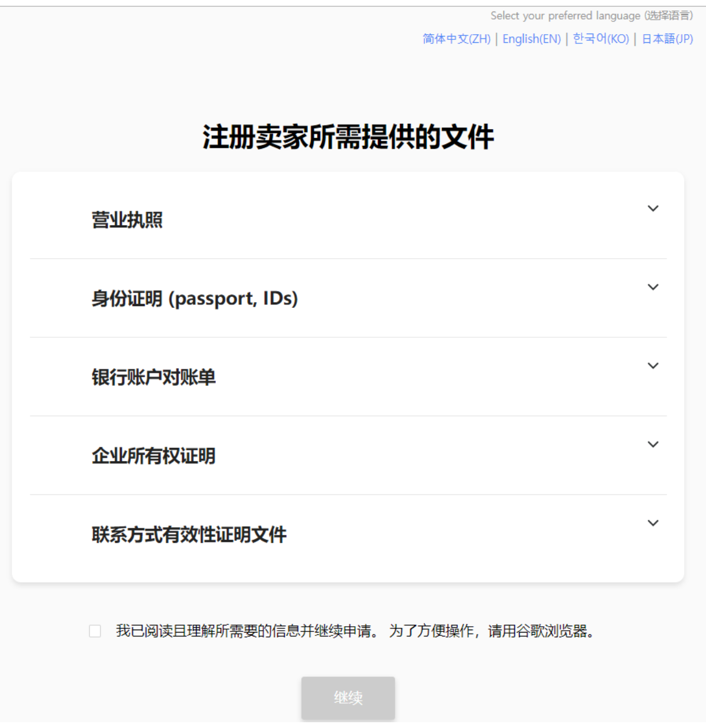Click the language selection prompt text
This screenshot has height=728, width=706.
pyautogui.click(x=592, y=16)
